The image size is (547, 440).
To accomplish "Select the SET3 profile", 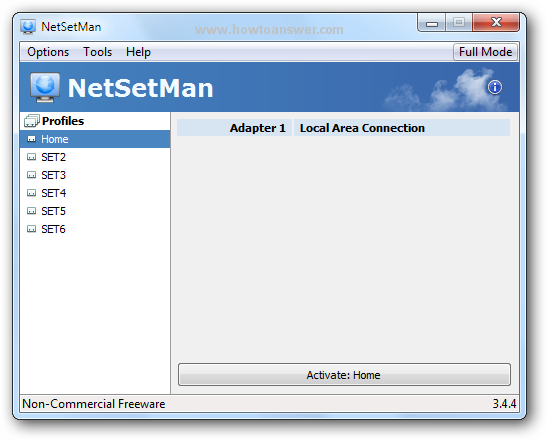I will click(x=95, y=175).
